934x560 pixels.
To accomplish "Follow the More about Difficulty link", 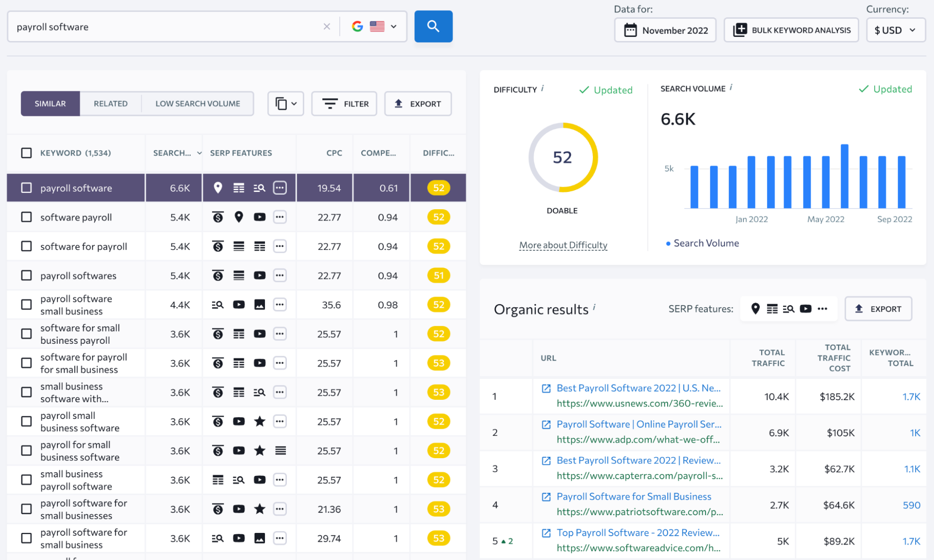I will (x=563, y=245).
